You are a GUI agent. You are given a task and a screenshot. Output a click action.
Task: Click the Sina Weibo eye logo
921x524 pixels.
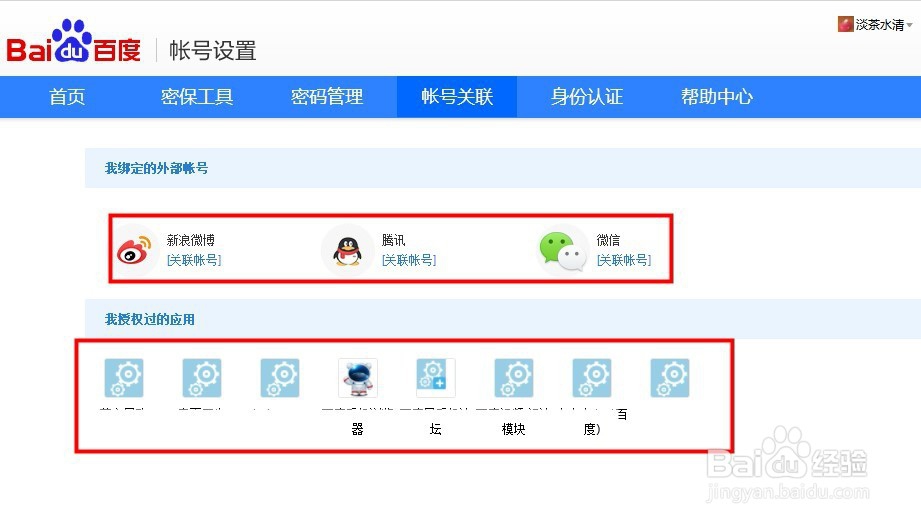click(x=135, y=250)
